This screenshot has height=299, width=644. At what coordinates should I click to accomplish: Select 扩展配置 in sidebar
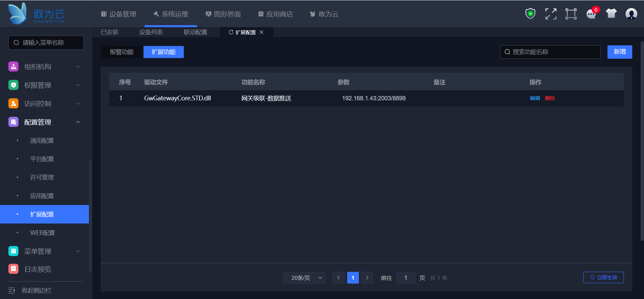click(x=44, y=214)
